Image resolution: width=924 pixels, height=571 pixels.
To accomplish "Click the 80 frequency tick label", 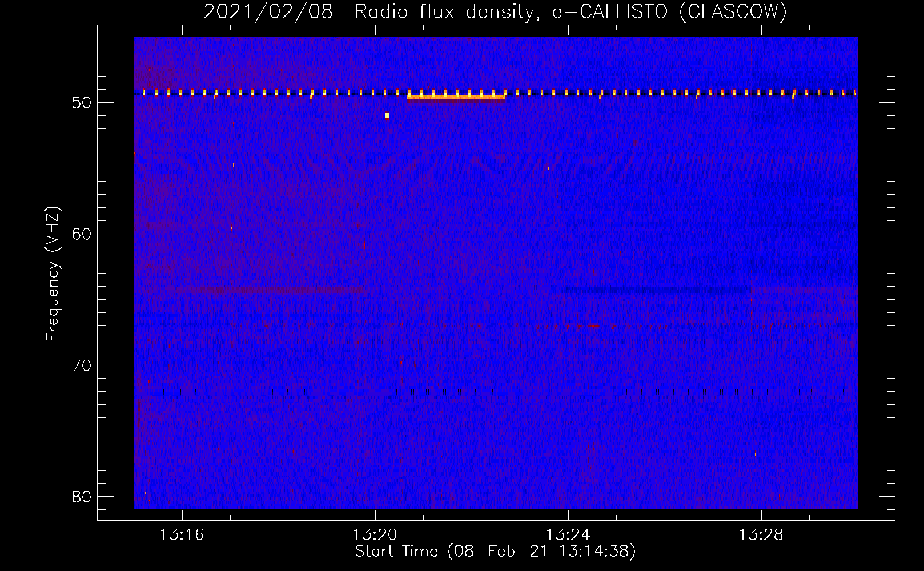I will tap(82, 497).
